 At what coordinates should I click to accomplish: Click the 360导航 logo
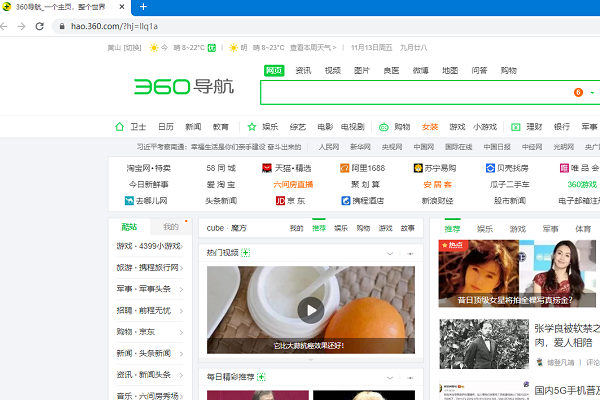[x=184, y=87]
